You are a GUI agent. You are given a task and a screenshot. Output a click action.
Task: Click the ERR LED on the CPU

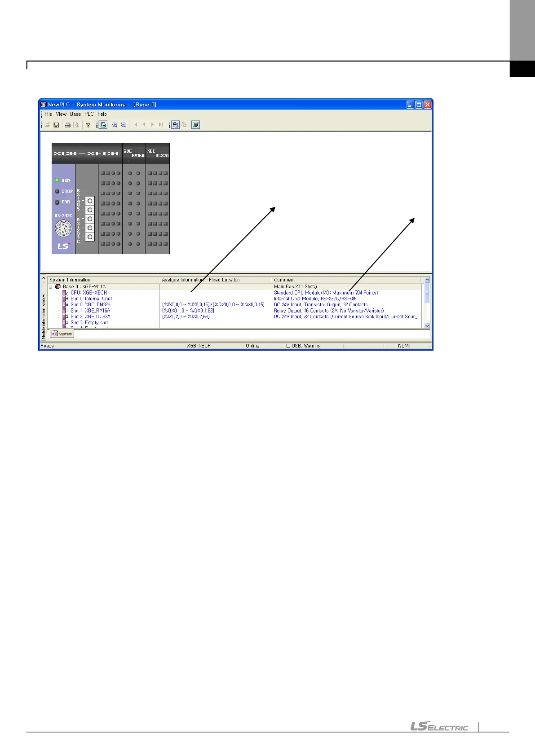[x=57, y=202]
